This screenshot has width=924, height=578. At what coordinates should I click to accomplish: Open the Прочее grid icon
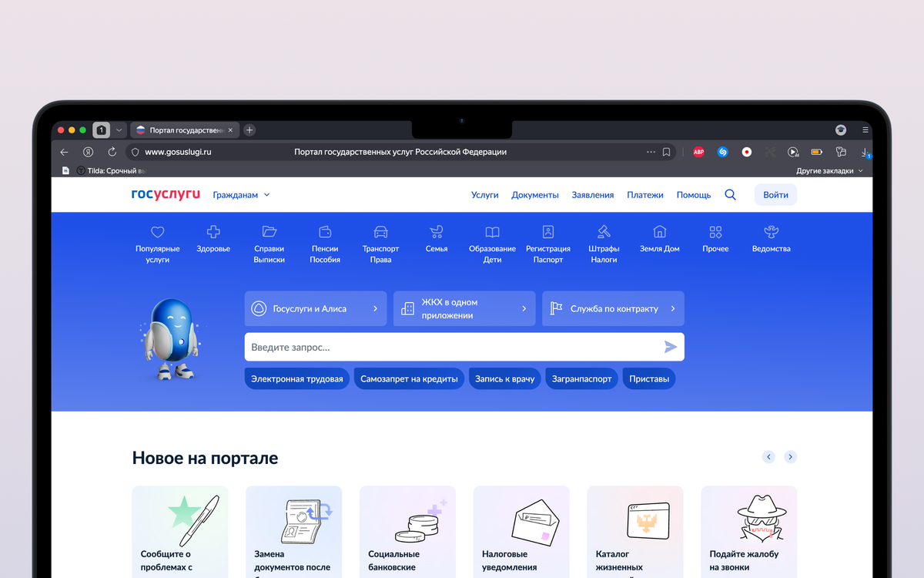[715, 231]
